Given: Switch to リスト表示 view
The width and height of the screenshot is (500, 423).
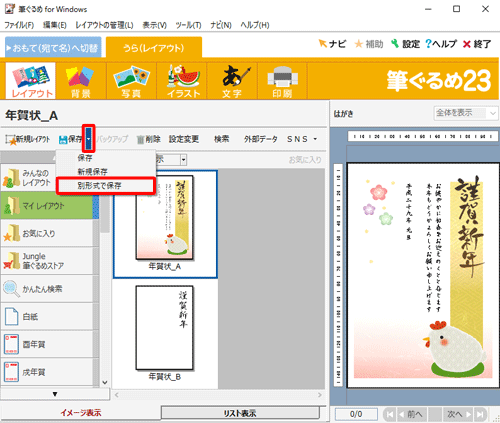Looking at the screenshot, I should [x=240, y=413].
